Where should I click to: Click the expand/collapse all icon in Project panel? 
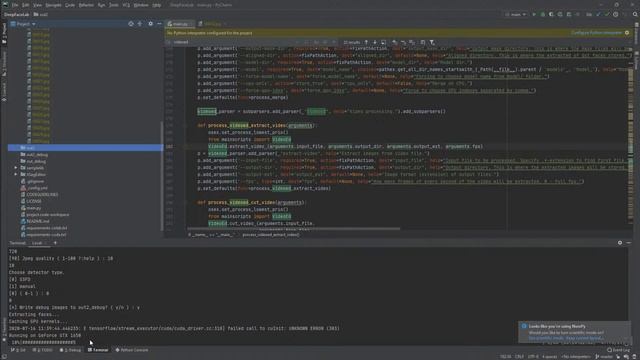(140, 24)
